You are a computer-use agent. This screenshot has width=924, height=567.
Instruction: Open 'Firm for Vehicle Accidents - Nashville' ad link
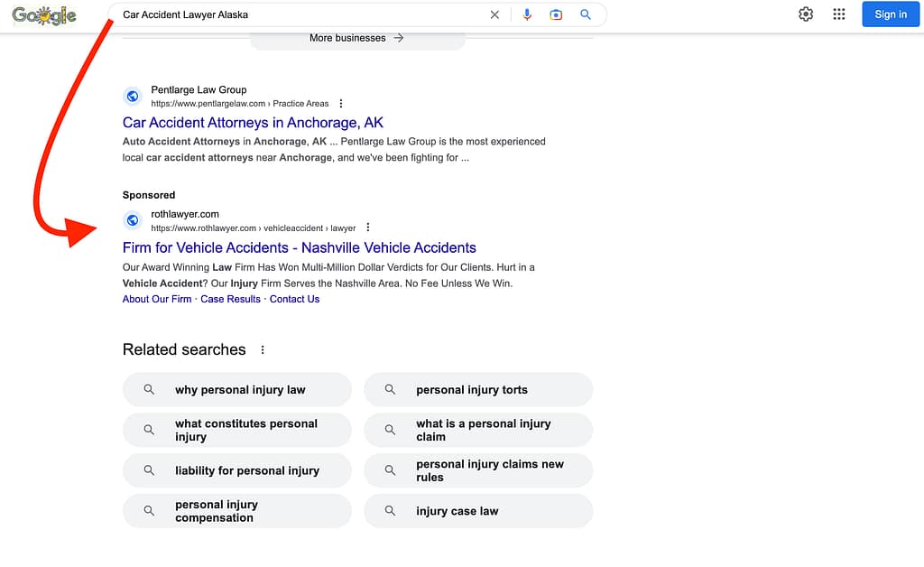tap(300, 247)
